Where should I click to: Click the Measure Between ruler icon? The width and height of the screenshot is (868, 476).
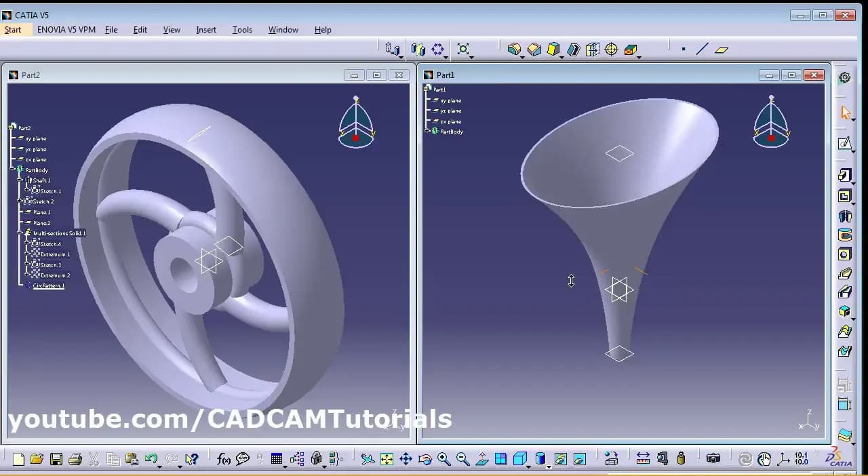pos(643,459)
